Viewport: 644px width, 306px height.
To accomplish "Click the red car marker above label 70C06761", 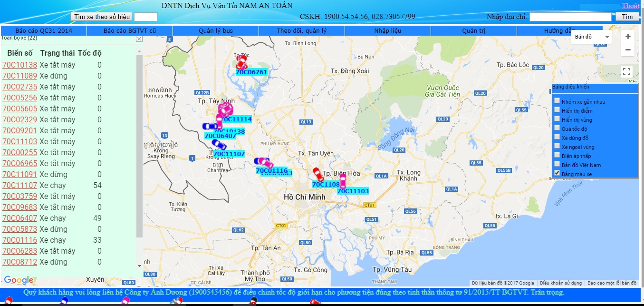I will point(242,62).
